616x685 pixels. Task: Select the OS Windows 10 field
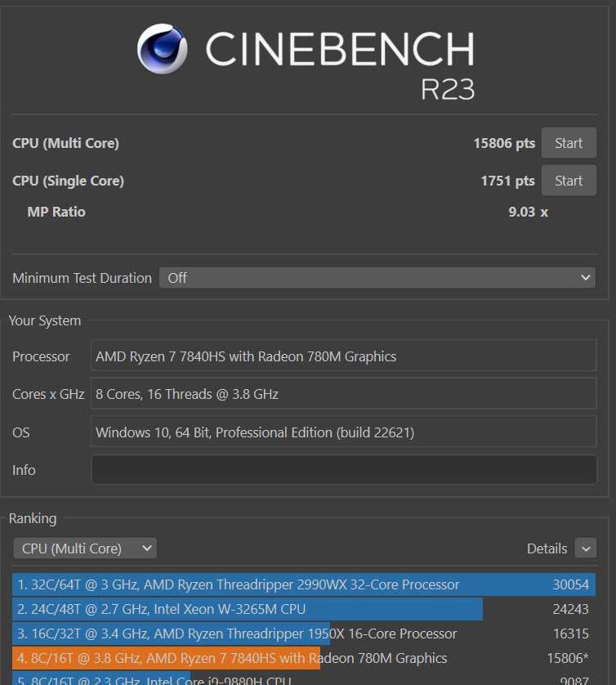(344, 432)
